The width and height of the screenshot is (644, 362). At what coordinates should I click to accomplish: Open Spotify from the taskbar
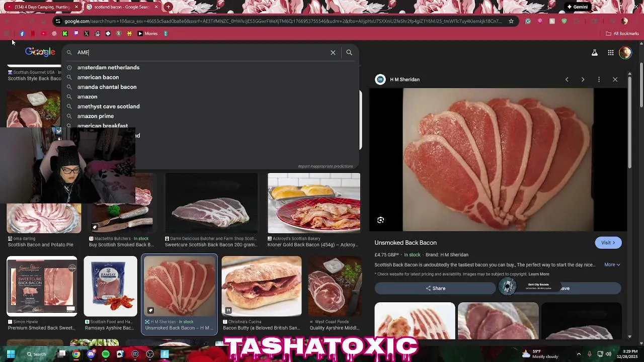click(x=106, y=354)
